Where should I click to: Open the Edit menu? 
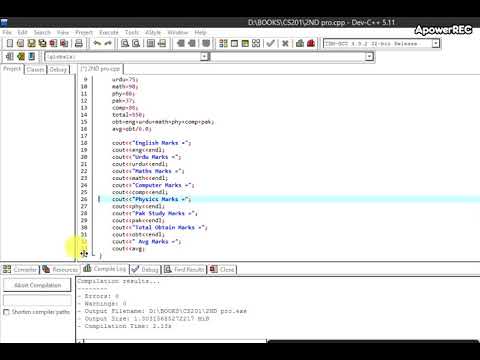coord(22,32)
